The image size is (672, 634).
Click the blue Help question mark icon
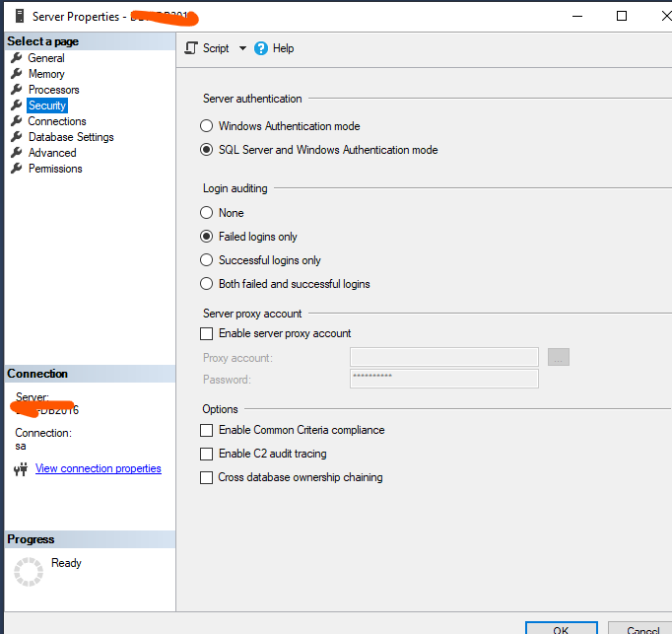pyautogui.click(x=260, y=48)
